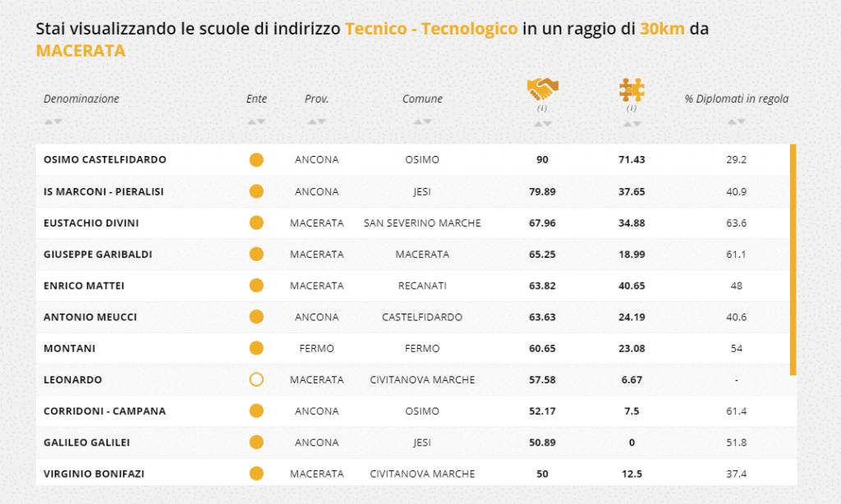Sort the Ente column with its arrows
Image resolution: width=841 pixels, height=504 pixels.
tap(256, 121)
